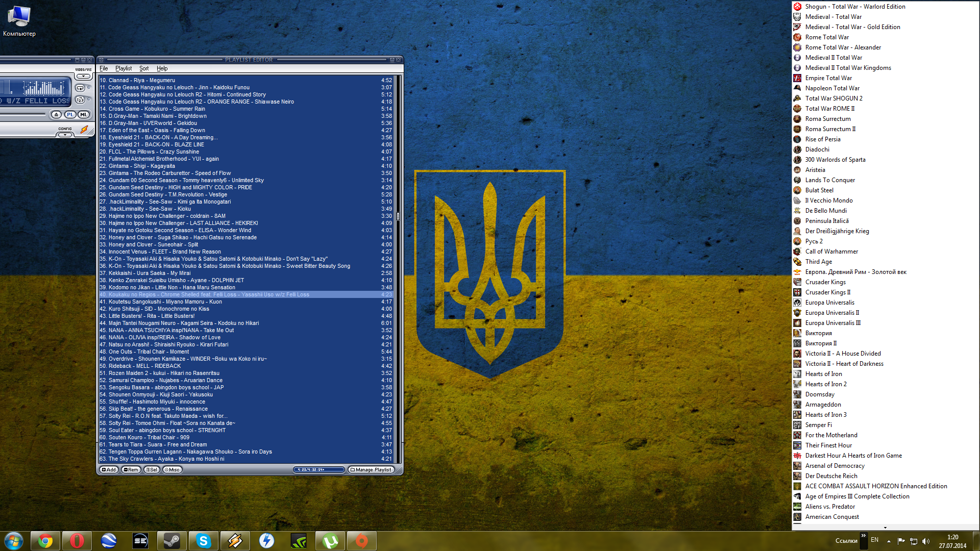Image resolution: width=980 pixels, height=551 pixels.
Task: Expand the CONFIG drawer arrow
Action: tap(65, 135)
